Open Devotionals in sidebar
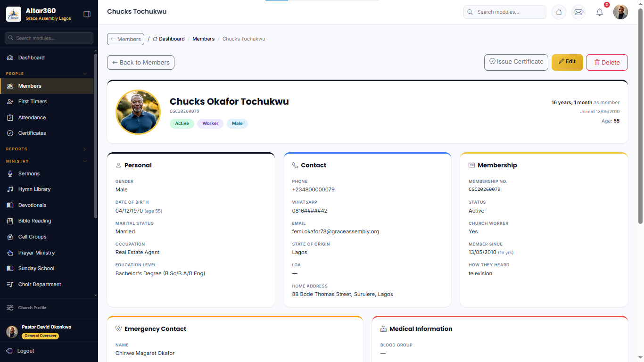The width and height of the screenshot is (644, 362). 47,205
